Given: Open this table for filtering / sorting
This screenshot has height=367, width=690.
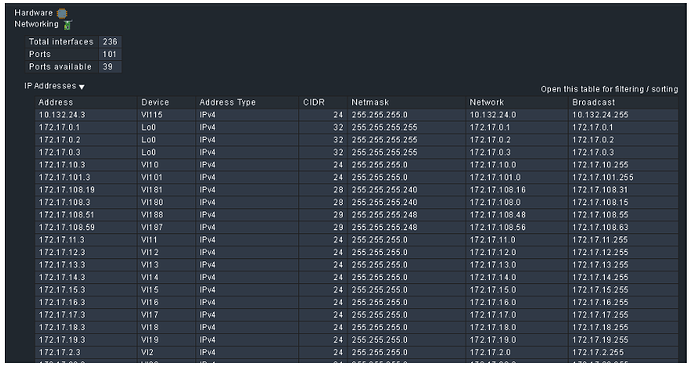Looking at the screenshot, I should pyautogui.click(x=609, y=89).
